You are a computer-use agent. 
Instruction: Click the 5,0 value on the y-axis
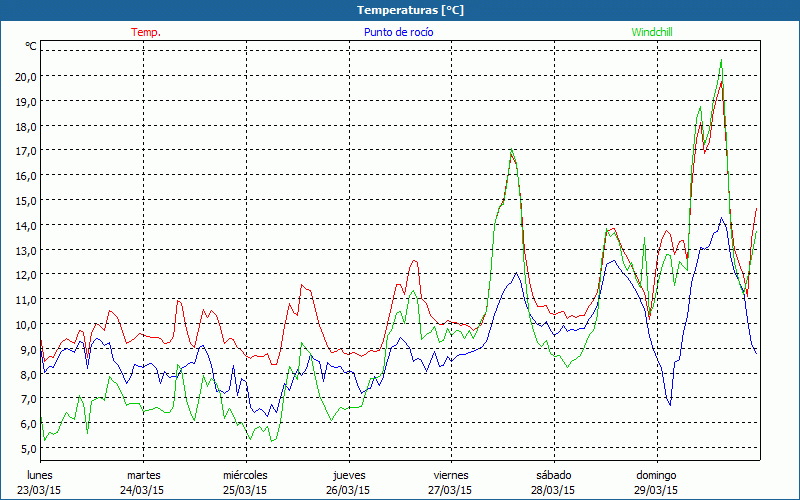[x=26, y=448]
